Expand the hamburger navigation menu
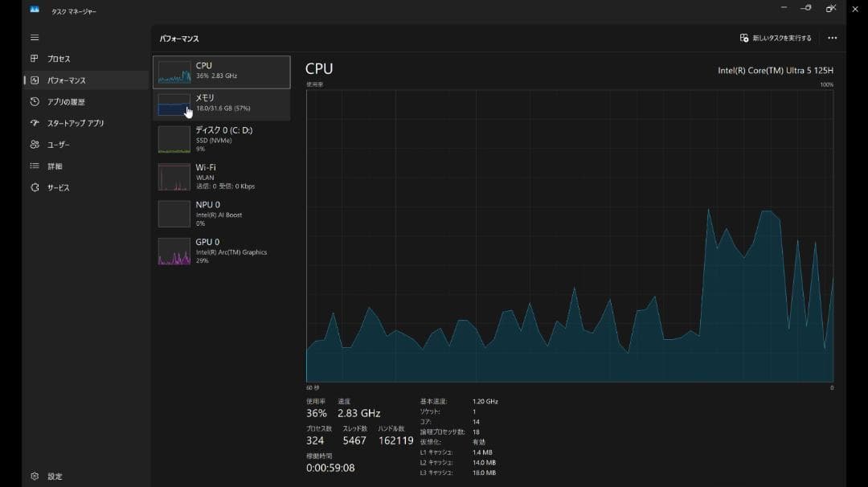The width and height of the screenshot is (868, 487). (35, 38)
